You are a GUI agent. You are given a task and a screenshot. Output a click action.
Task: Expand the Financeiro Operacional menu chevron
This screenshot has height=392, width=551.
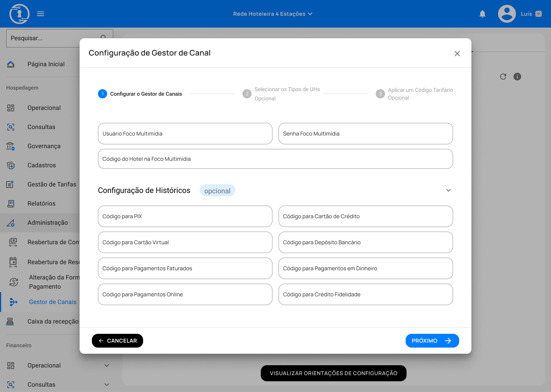pyautogui.click(x=107, y=366)
